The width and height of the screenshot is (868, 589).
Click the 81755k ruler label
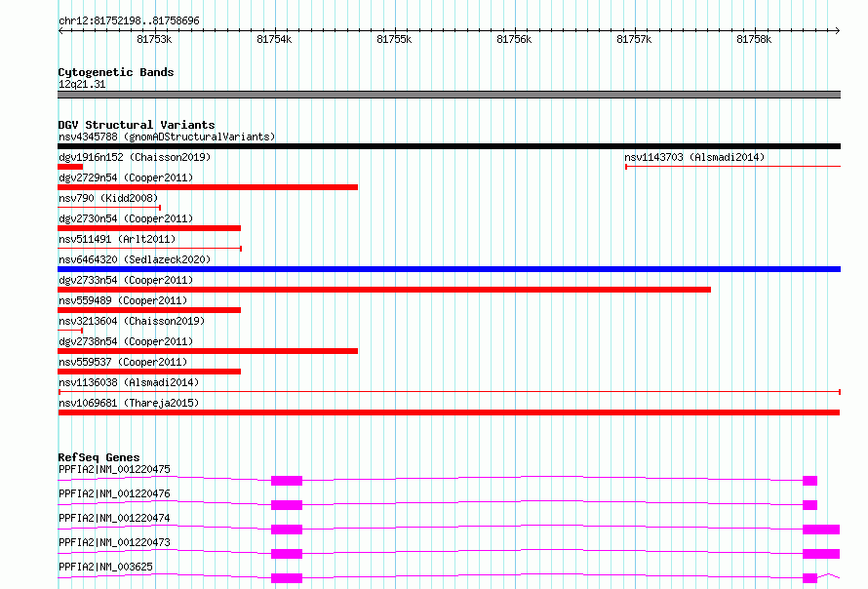pyautogui.click(x=394, y=39)
